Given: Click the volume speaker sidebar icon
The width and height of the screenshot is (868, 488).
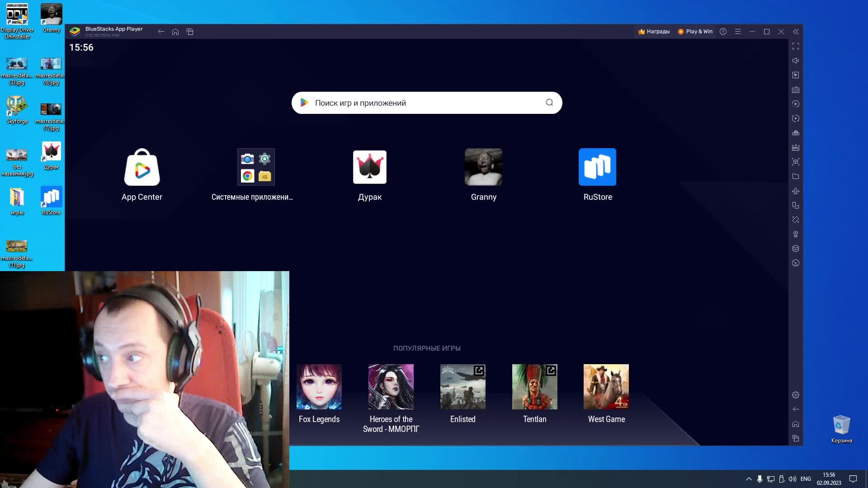Looking at the screenshot, I should pos(796,61).
